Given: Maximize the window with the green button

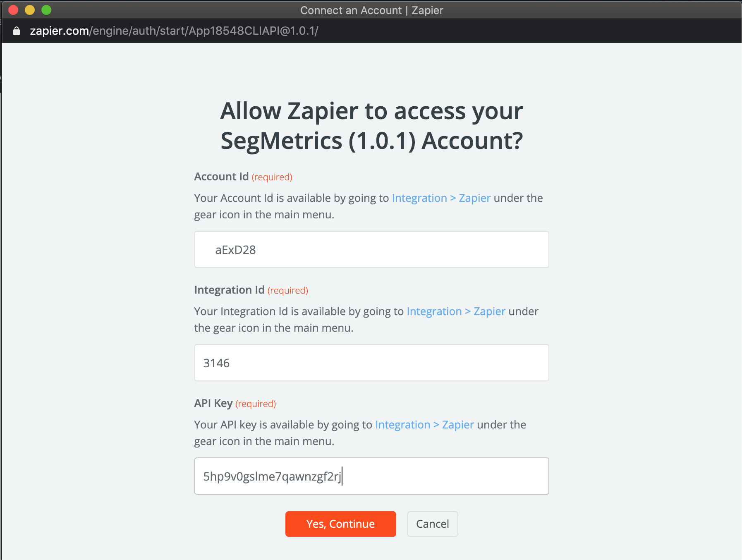Looking at the screenshot, I should (x=46, y=10).
